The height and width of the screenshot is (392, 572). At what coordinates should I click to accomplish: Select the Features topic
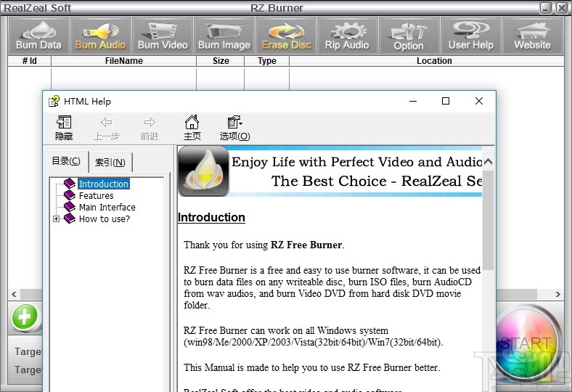click(x=97, y=195)
